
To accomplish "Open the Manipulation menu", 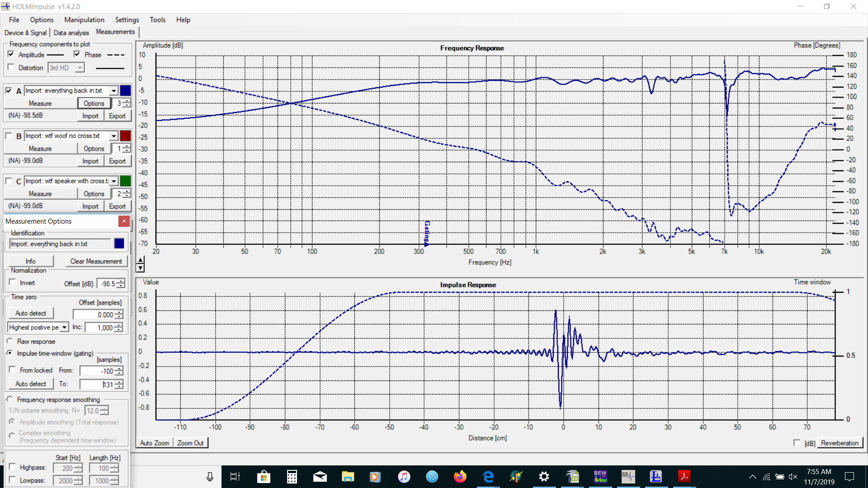I will click(84, 19).
